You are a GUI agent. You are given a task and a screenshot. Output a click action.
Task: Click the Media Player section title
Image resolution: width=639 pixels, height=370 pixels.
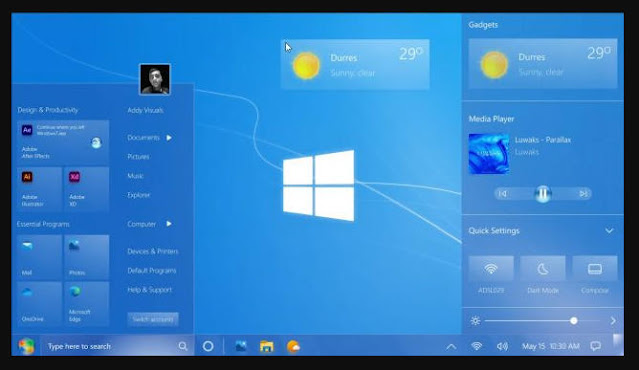pyautogui.click(x=491, y=119)
